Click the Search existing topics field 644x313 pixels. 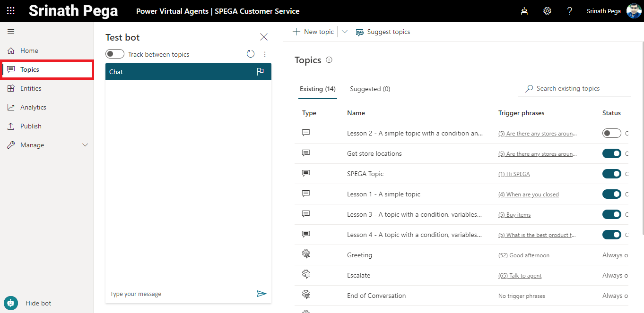tap(577, 88)
